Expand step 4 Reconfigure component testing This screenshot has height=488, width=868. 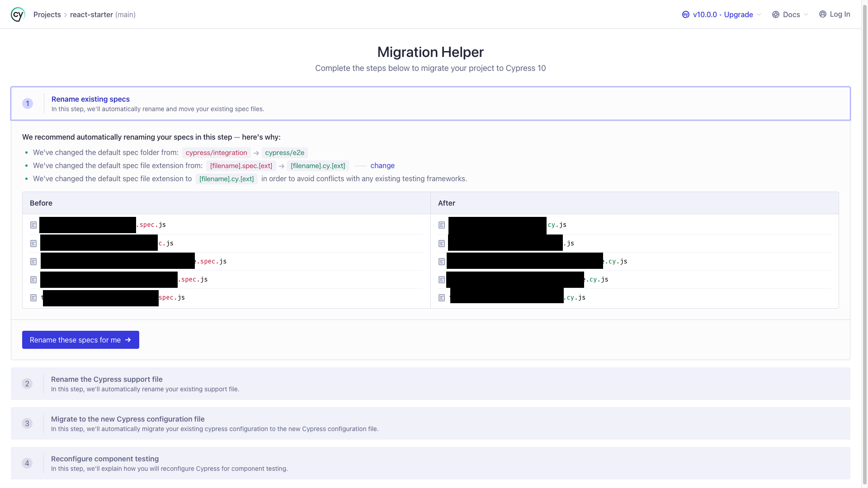coord(105,459)
